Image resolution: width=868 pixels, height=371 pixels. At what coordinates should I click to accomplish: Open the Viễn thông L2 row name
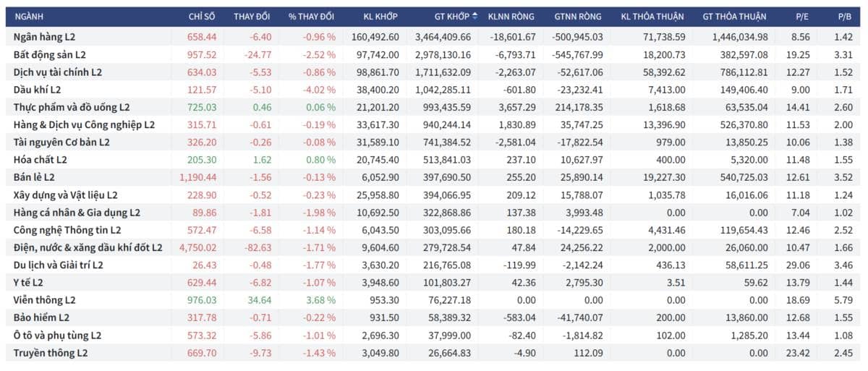coord(45,299)
